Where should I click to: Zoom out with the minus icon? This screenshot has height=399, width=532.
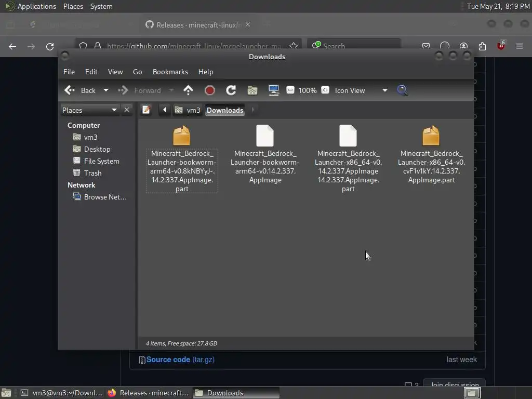[x=290, y=90]
